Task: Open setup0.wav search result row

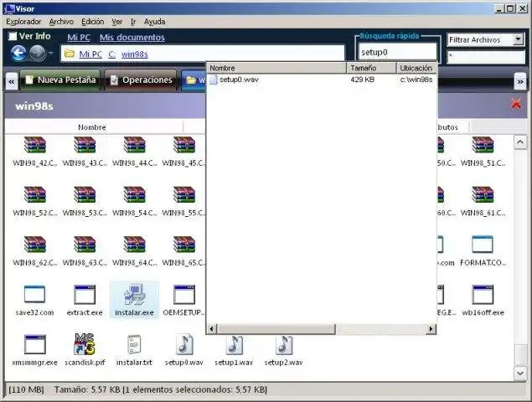Action: pos(322,80)
